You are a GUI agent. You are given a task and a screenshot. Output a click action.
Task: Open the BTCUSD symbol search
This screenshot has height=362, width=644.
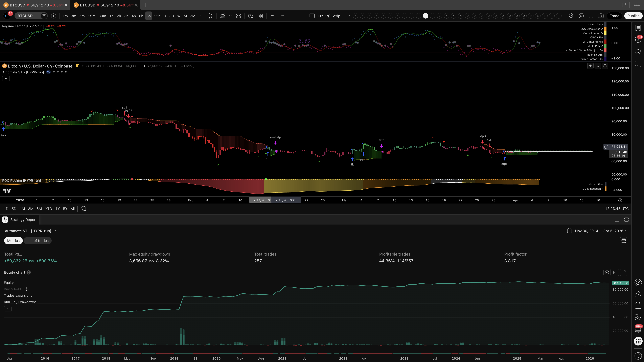27,16
